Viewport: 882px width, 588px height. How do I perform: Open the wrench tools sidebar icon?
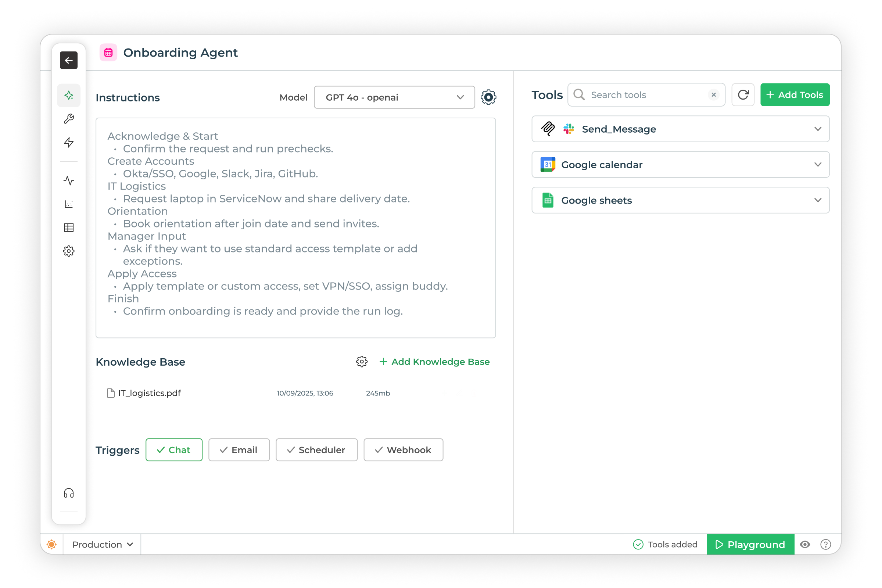[69, 119]
